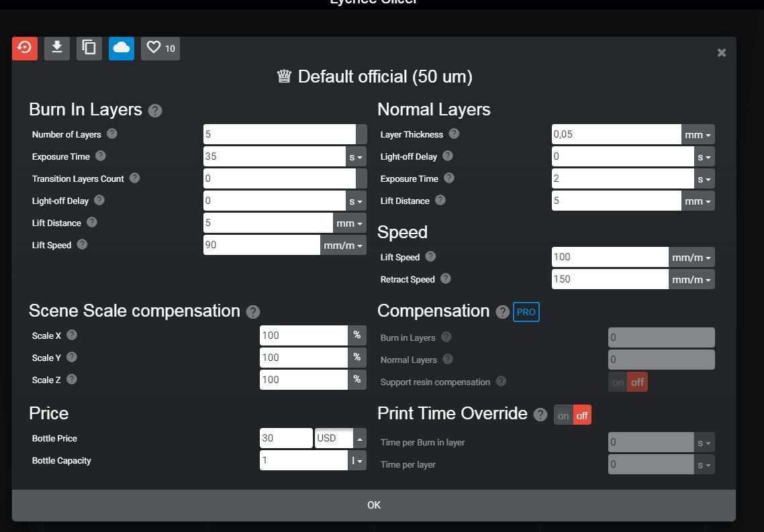Click the Burn In Exposure Time field
This screenshot has height=532, width=764.
[275, 157]
